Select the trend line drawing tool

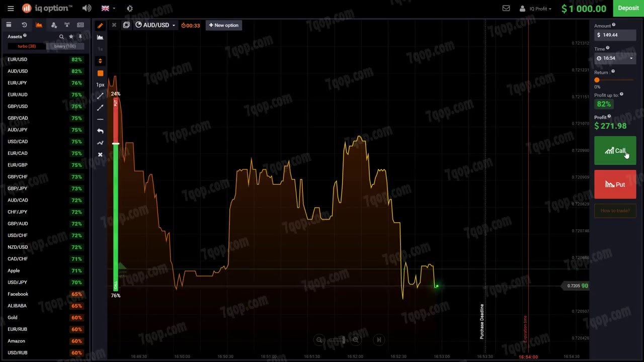pos(100,96)
